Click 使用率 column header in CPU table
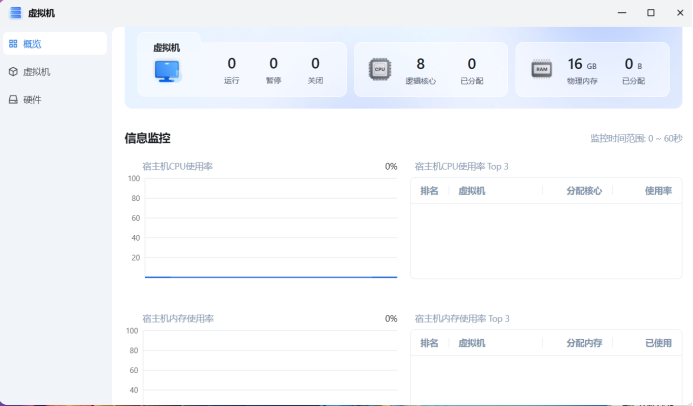Viewport: 693px width, 406px height. 658,191
